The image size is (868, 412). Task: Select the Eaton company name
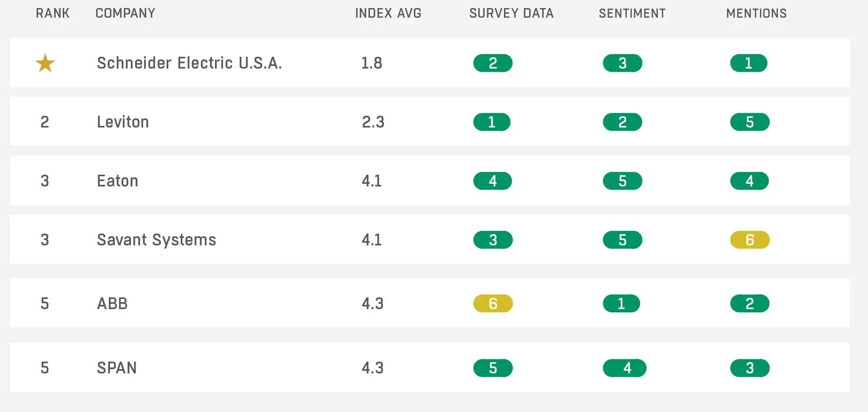click(117, 181)
